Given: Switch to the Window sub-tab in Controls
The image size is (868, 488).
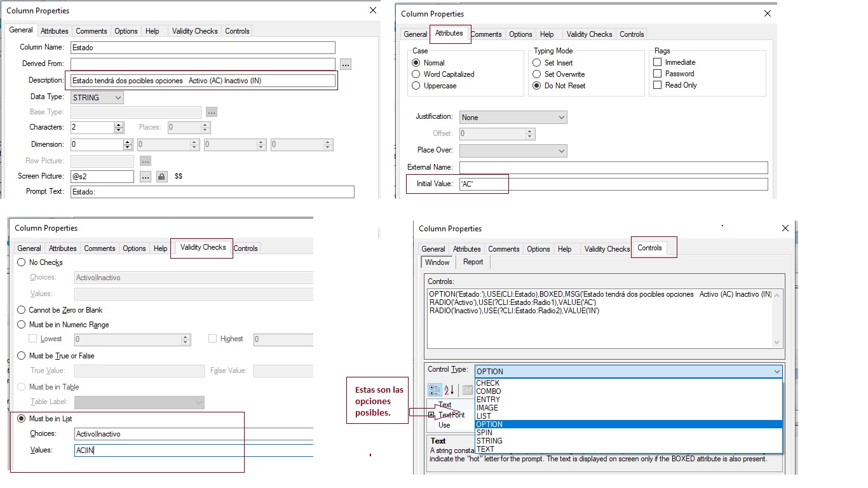Looking at the screenshot, I should point(437,262).
